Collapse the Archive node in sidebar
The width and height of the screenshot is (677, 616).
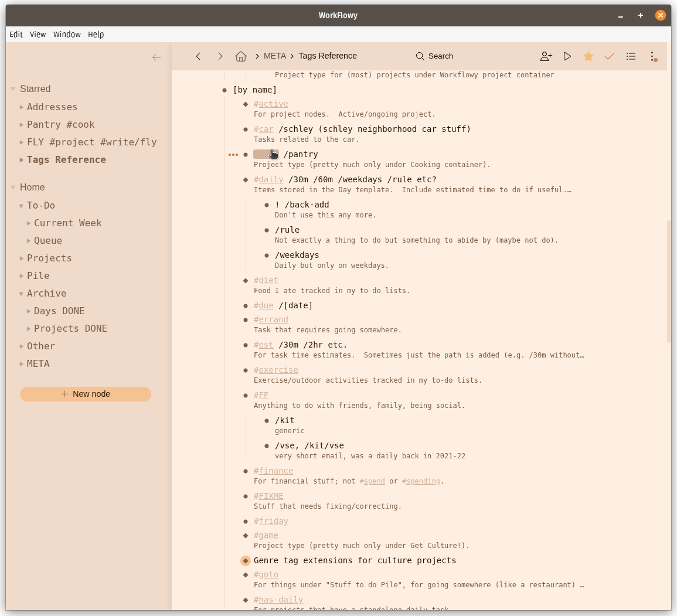22,293
